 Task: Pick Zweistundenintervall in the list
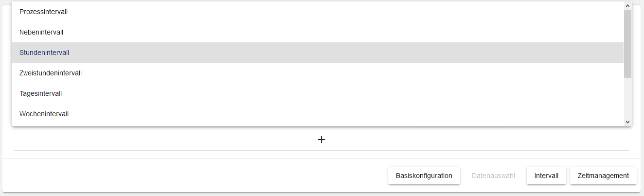(x=51, y=73)
